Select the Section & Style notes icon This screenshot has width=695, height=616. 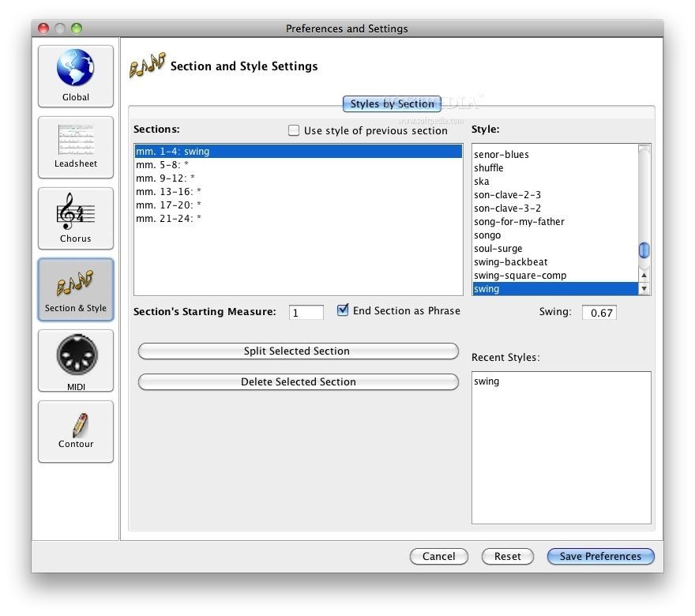click(76, 283)
